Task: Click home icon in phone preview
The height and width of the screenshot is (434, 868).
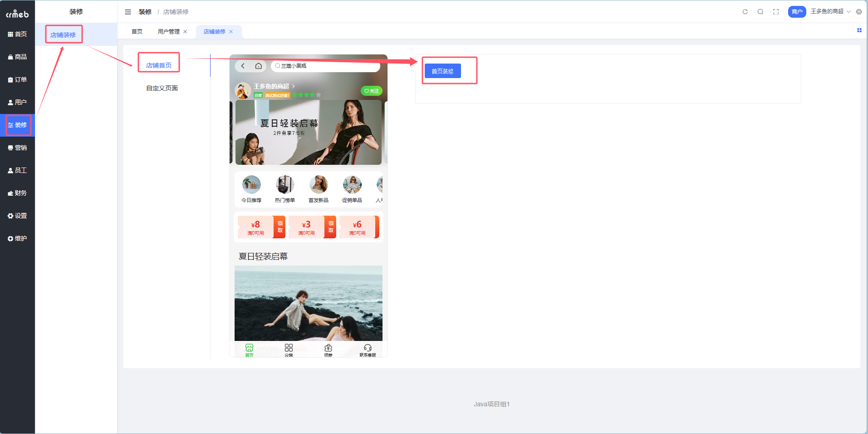Action: (x=258, y=66)
